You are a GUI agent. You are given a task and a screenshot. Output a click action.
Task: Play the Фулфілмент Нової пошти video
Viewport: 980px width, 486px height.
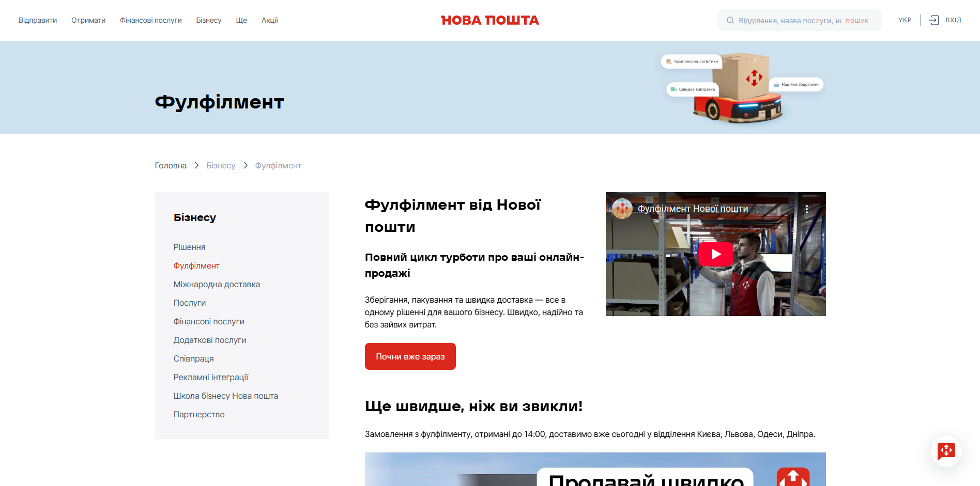coord(716,254)
